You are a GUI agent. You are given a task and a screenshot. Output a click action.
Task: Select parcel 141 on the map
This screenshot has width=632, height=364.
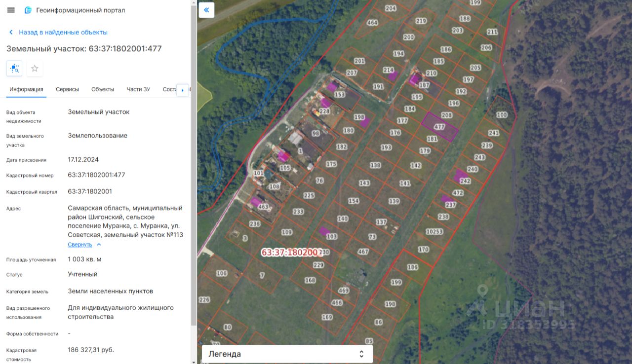click(x=405, y=183)
